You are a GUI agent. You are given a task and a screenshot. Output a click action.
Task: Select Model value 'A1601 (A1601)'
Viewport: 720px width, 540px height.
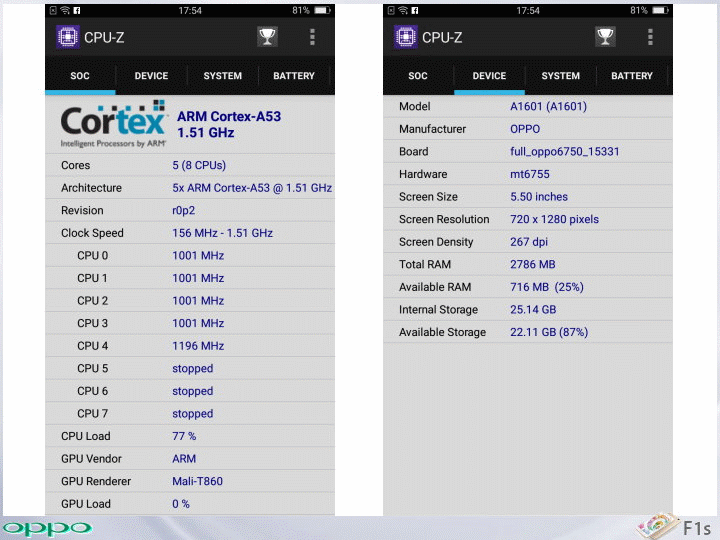(x=548, y=107)
